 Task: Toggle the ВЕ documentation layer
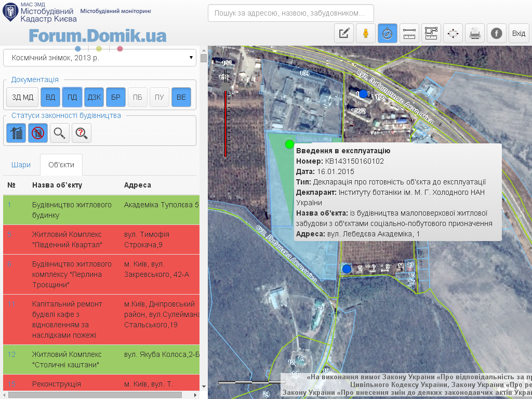181,97
